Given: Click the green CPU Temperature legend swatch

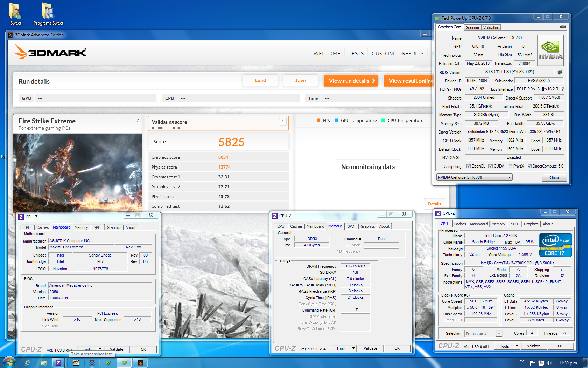Looking at the screenshot, I should (383, 121).
